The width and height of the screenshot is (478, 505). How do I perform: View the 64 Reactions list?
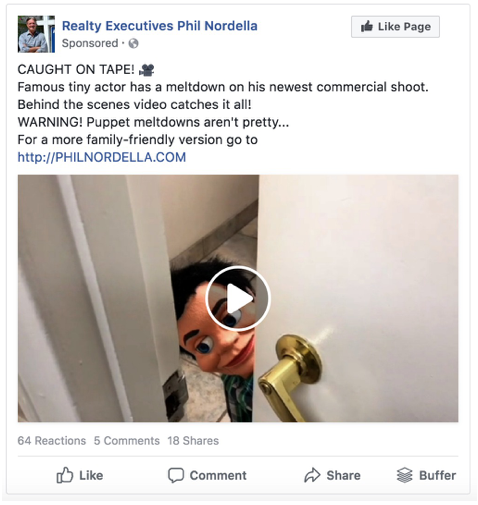click(x=52, y=441)
